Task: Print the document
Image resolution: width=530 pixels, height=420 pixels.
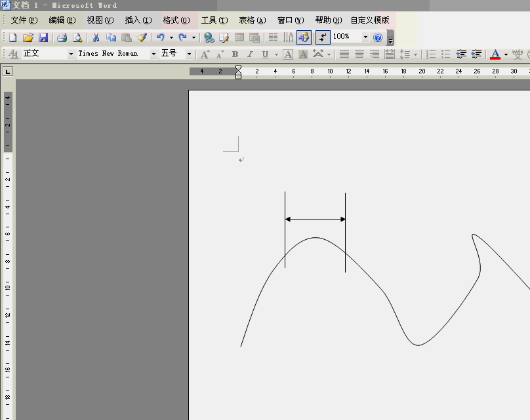Action: point(62,37)
